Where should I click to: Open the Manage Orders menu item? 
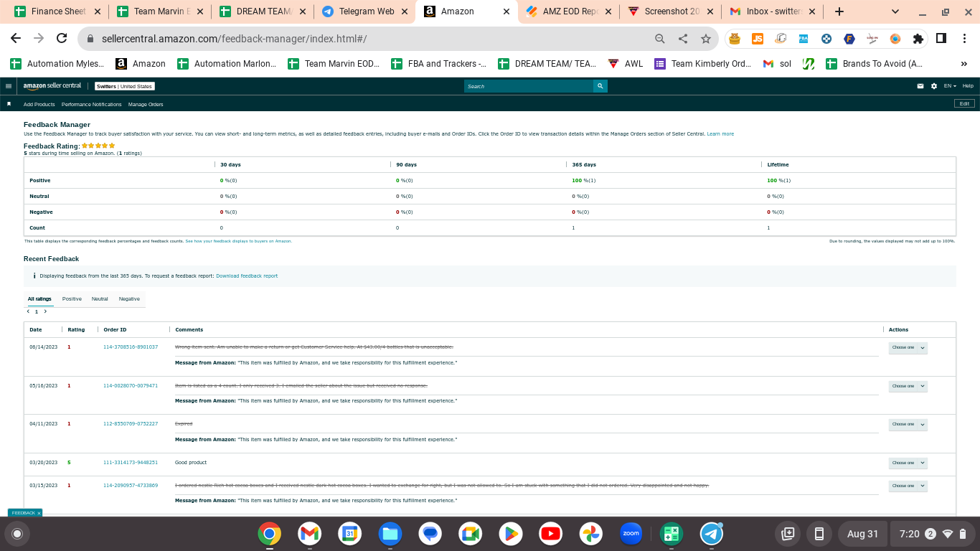[146, 105]
